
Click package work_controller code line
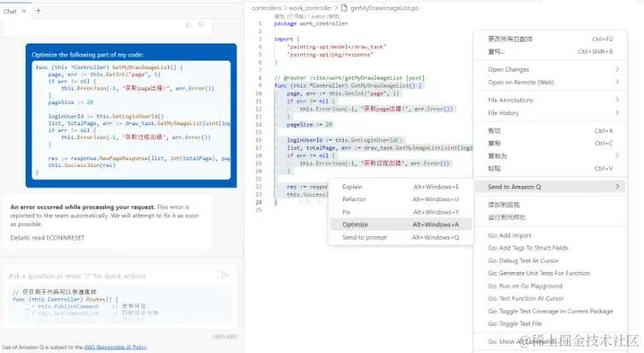pos(310,24)
